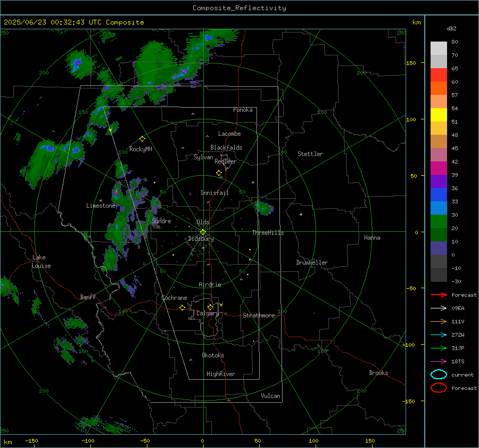Click the Airdrie label

(210, 284)
